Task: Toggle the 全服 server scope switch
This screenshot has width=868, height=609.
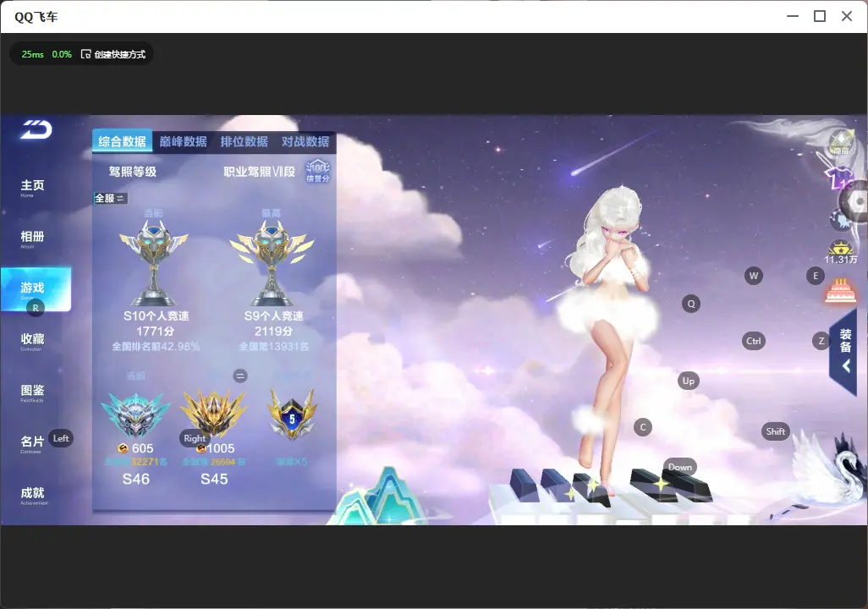Action: (110, 198)
